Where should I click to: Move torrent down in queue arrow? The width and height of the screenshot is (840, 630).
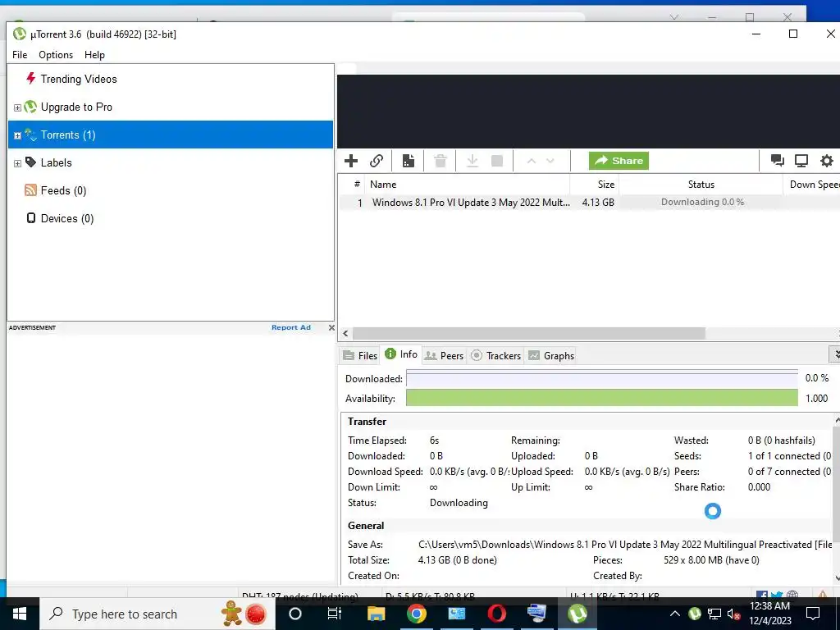pos(550,161)
